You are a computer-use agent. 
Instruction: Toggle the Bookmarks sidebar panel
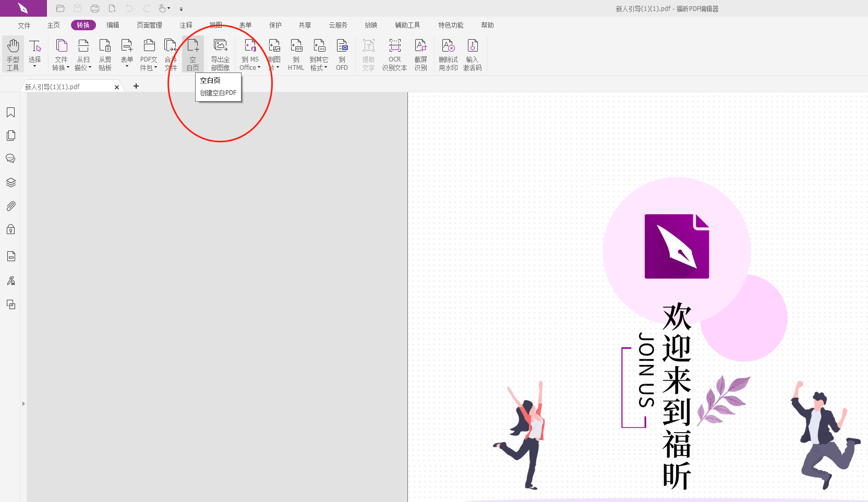click(10, 112)
